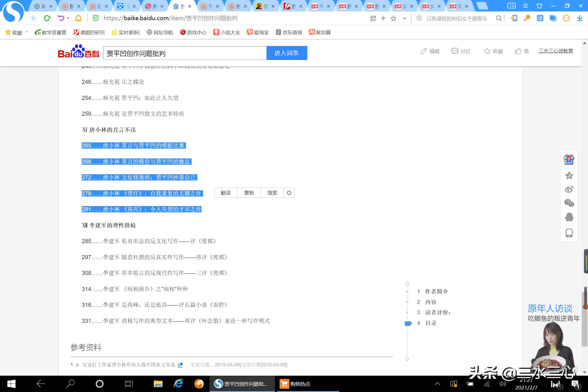
Task: Select 复制 in the selection popup menu
Action: tap(249, 193)
